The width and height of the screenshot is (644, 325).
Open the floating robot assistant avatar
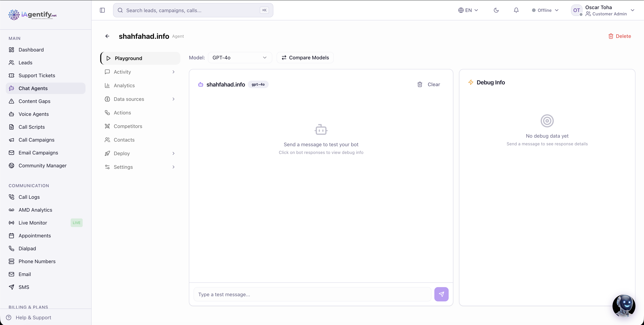pyautogui.click(x=624, y=306)
